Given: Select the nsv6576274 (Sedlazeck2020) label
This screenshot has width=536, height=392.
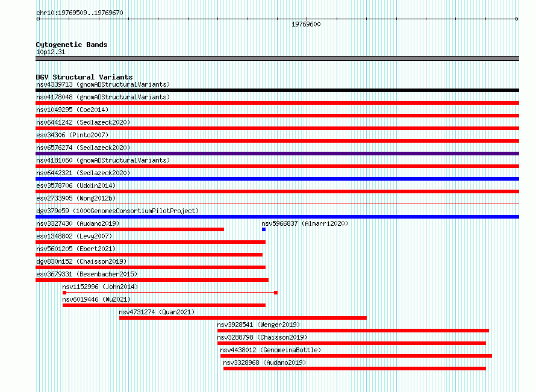Looking at the screenshot, I should tap(83, 148).
